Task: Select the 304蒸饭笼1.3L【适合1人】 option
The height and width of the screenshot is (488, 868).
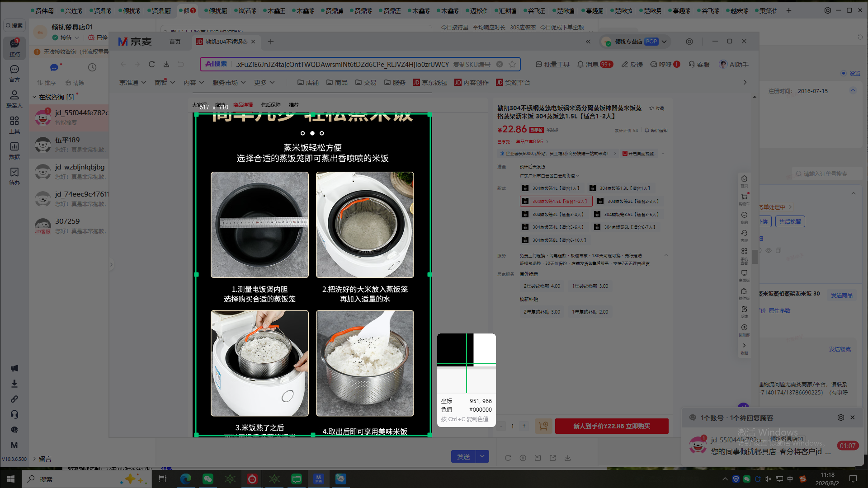Action: pyautogui.click(x=620, y=188)
